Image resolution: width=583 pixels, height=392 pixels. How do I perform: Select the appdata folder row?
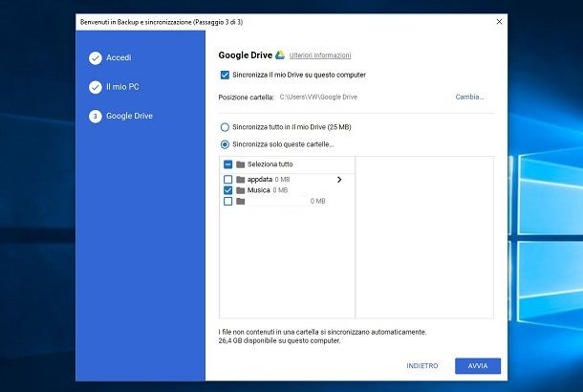287,180
